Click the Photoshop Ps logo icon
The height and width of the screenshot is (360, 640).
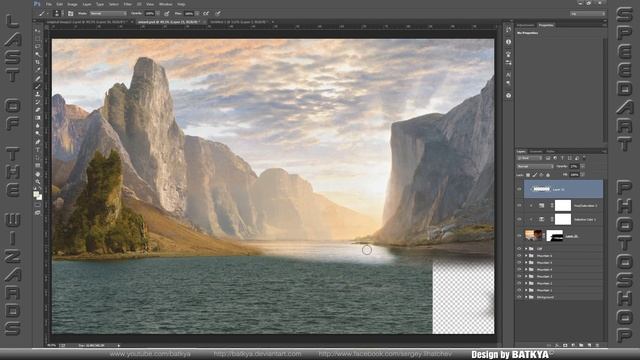37,4
